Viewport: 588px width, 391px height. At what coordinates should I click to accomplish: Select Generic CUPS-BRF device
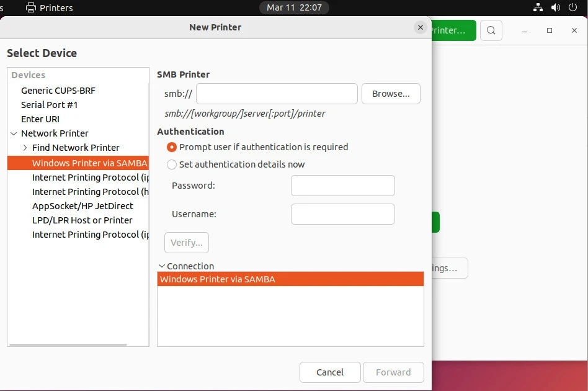58,91
